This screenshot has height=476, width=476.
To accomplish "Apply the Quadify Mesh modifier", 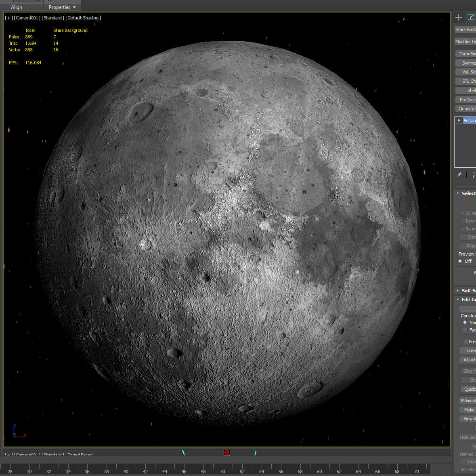I will pyautogui.click(x=468, y=109).
